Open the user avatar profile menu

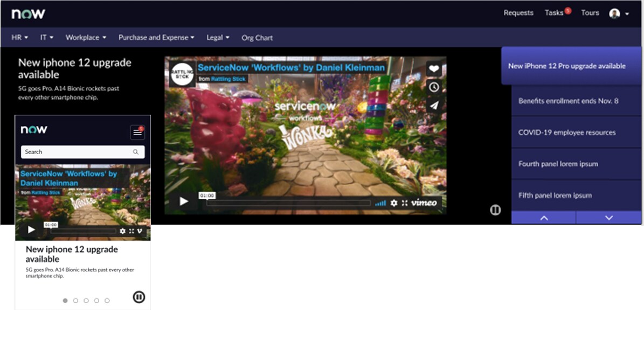[619, 13]
